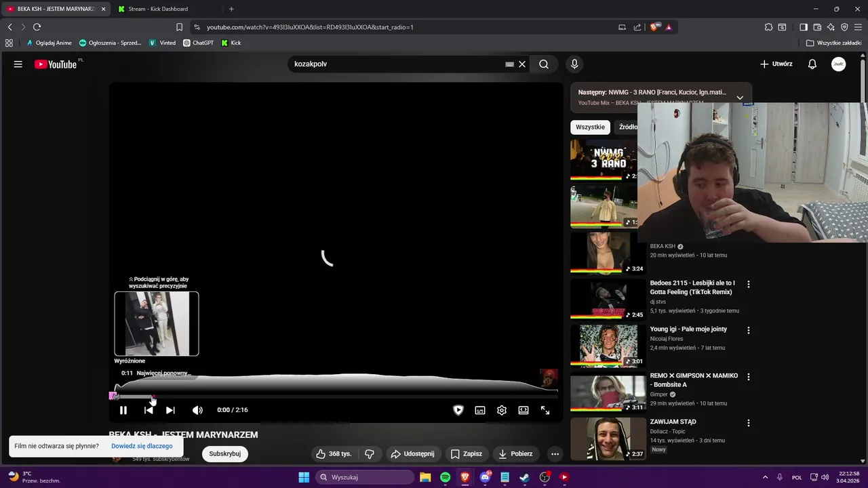868x488 pixels.
Task: Open REMO X GIMPSON Bombsite A thumbnail
Action: point(608,392)
